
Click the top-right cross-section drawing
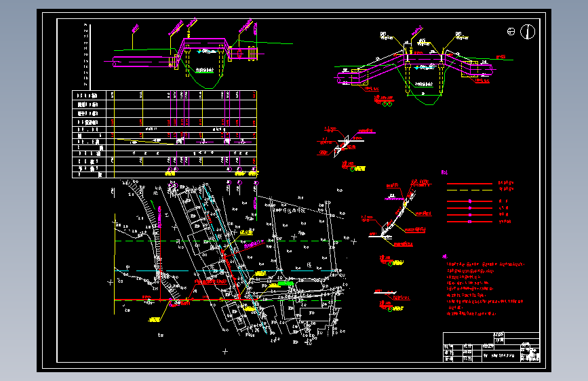pyautogui.click(x=424, y=66)
